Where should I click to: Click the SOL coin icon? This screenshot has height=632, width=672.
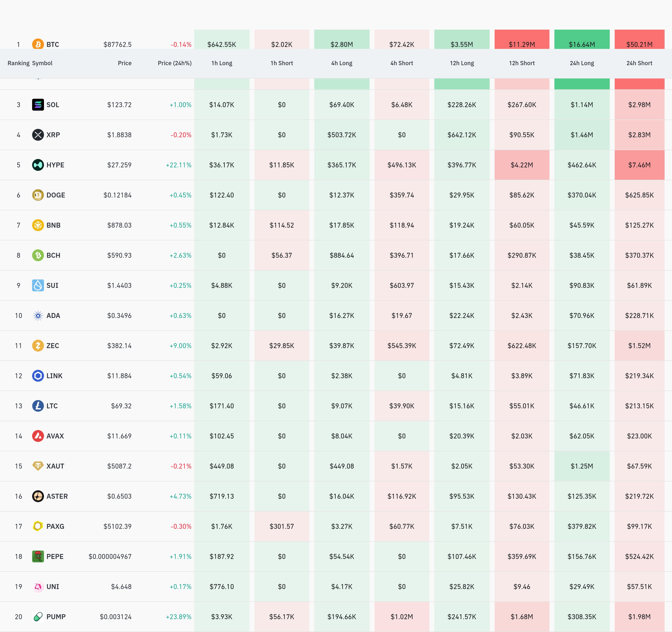(x=38, y=105)
